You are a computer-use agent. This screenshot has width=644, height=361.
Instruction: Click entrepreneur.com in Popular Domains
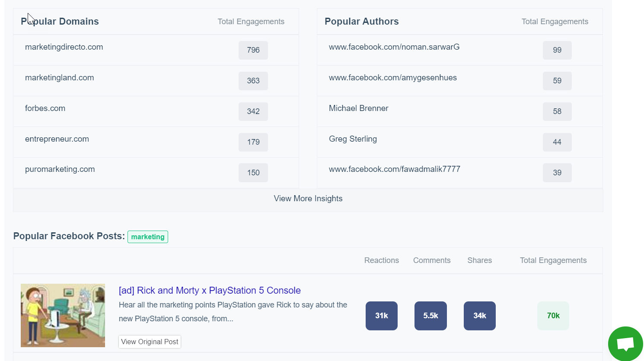(57, 139)
